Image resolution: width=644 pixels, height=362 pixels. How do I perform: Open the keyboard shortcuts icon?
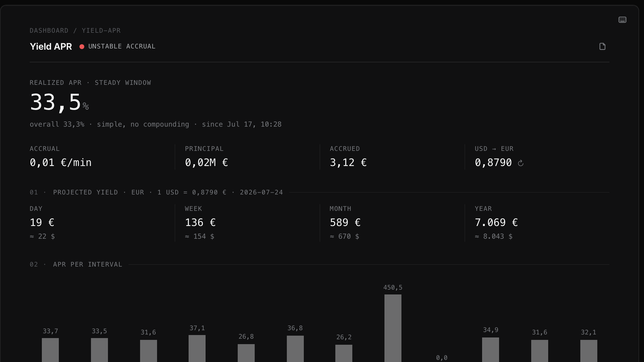622,20
